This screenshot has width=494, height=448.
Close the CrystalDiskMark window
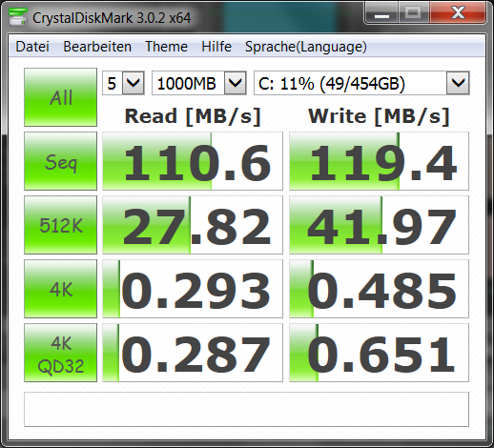[x=458, y=13]
